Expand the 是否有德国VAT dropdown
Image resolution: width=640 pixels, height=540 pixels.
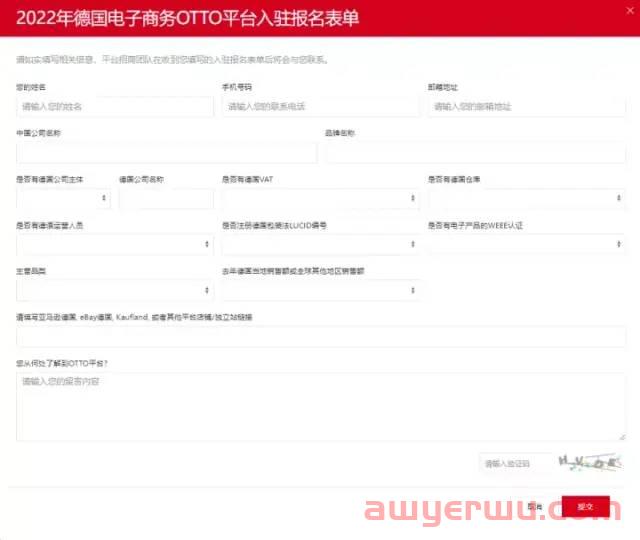(x=320, y=198)
